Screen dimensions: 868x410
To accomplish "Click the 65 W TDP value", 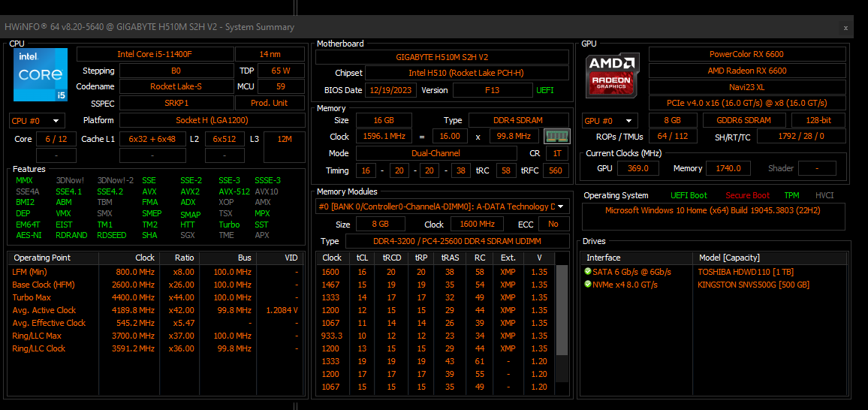I will pos(281,71).
